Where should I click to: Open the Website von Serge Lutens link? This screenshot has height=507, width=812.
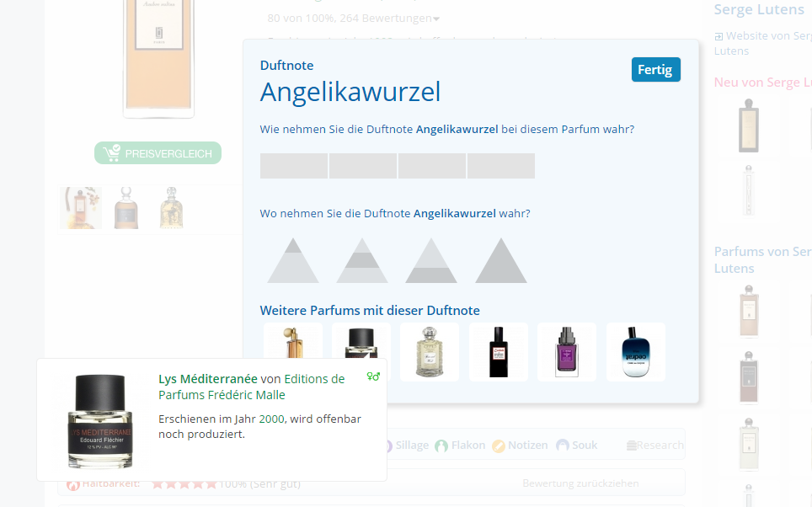pyautogui.click(x=763, y=44)
